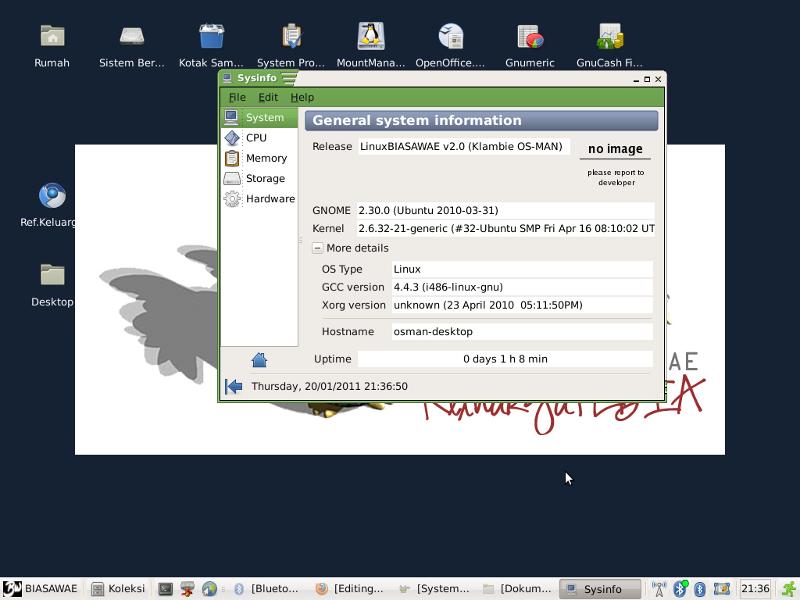
Task: Open the File menu
Action: (x=237, y=97)
